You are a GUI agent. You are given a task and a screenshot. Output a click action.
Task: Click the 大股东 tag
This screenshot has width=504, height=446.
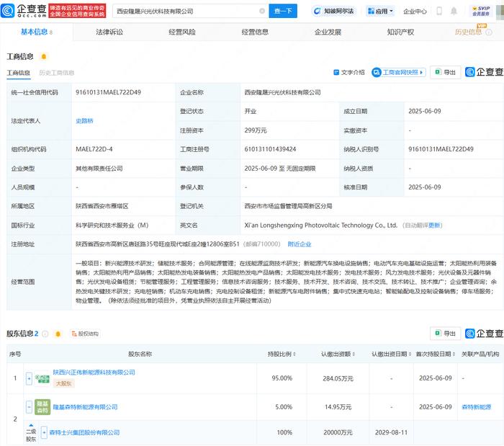tap(63, 383)
